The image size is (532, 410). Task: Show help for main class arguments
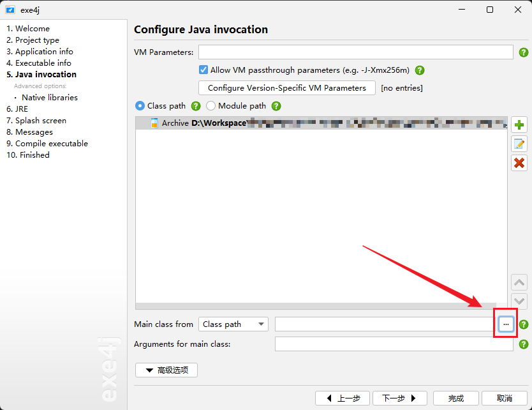[x=524, y=344]
